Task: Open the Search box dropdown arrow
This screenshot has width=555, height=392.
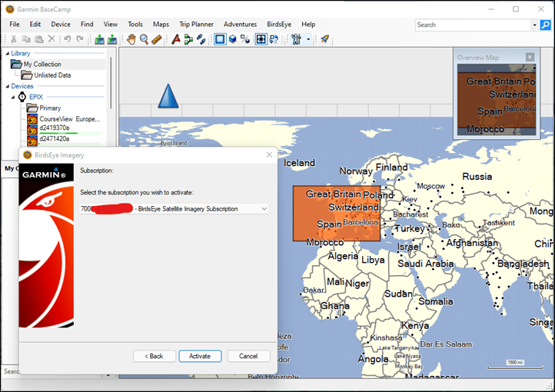Action: 534,25
